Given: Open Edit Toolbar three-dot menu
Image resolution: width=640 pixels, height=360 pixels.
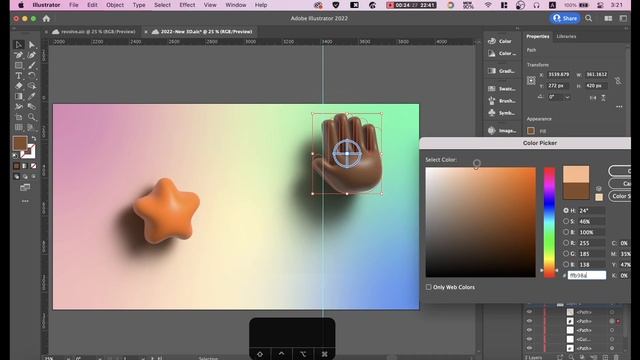Looking at the screenshot, I should click(x=25, y=201).
